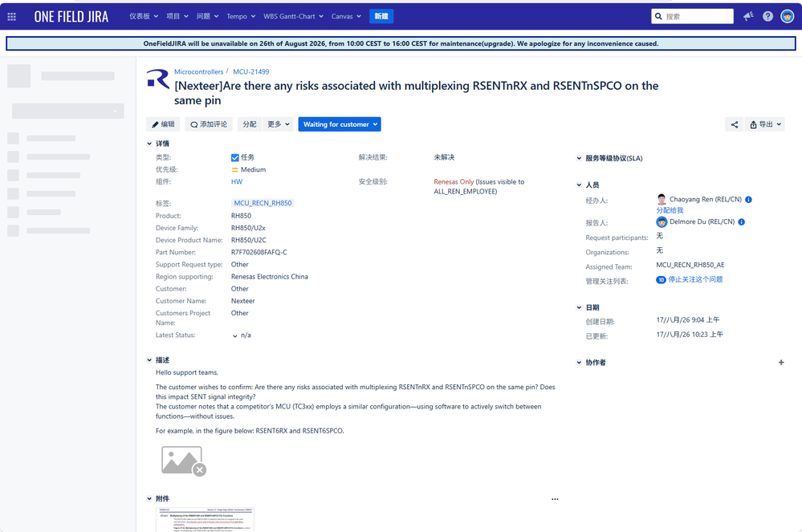
Task: Click info icon next to Chaoyang Ren
Action: coord(748,199)
